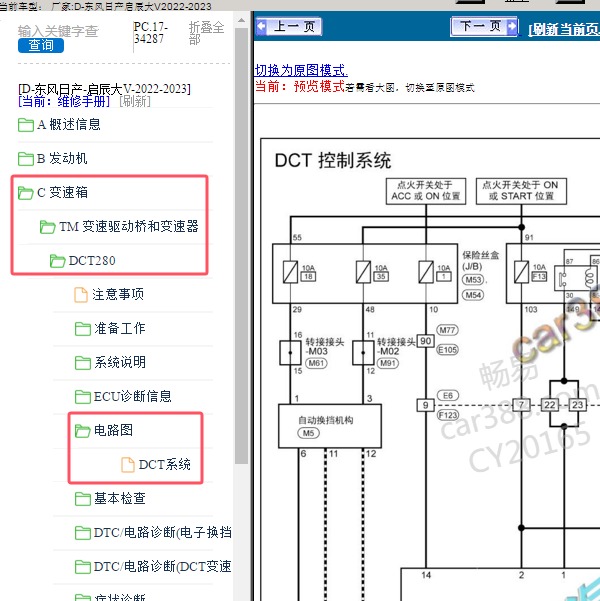
Task: Click the sidebar vertical scrollbar thumb
Action: tap(242, 245)
